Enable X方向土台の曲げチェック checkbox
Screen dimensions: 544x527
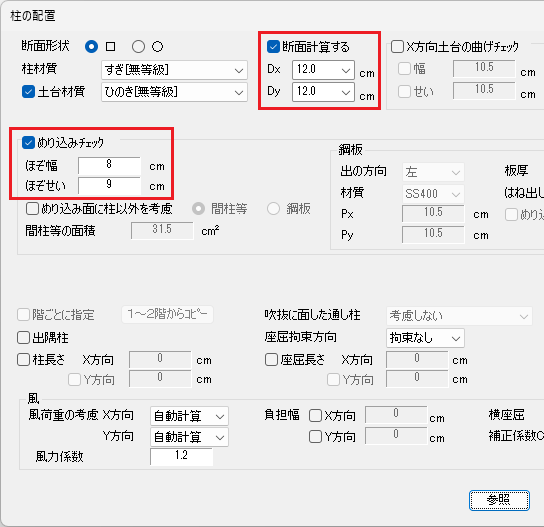coord(397,46)
